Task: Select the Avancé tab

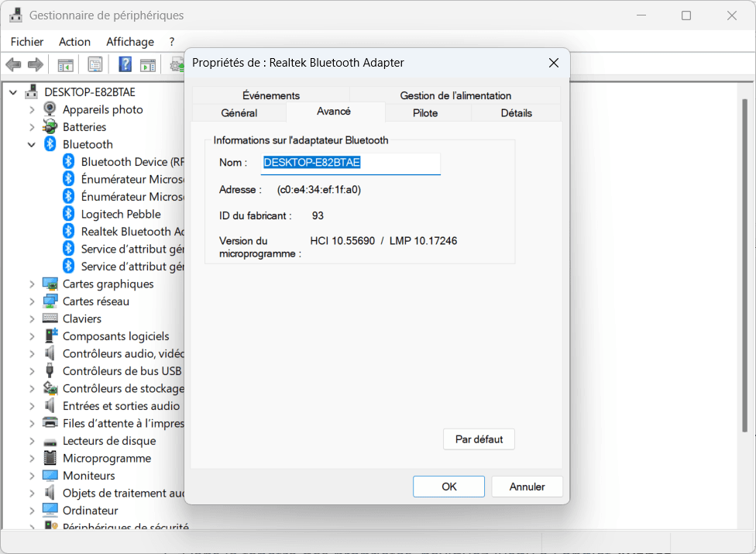Action: coord(334,112)
